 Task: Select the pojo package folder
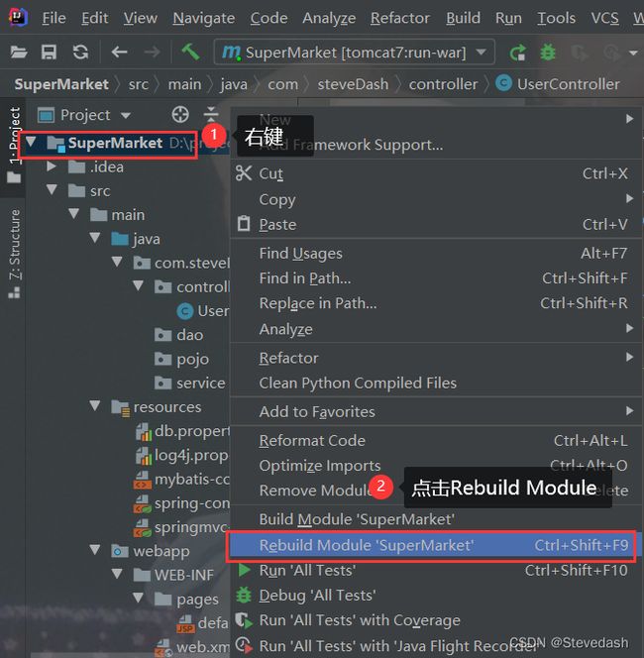click(x=181, y=359)
